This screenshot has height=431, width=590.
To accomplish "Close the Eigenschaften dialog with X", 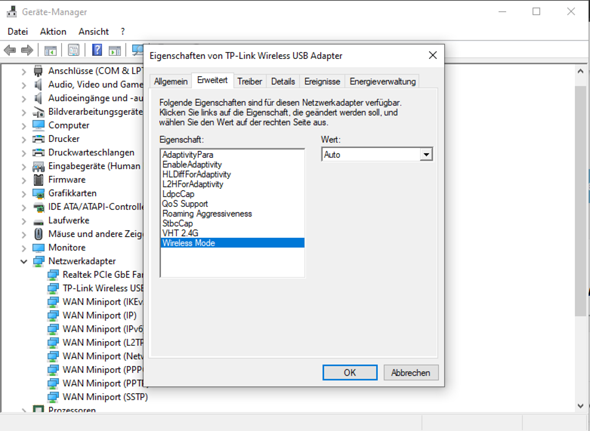I will click(x=433, y=56).
